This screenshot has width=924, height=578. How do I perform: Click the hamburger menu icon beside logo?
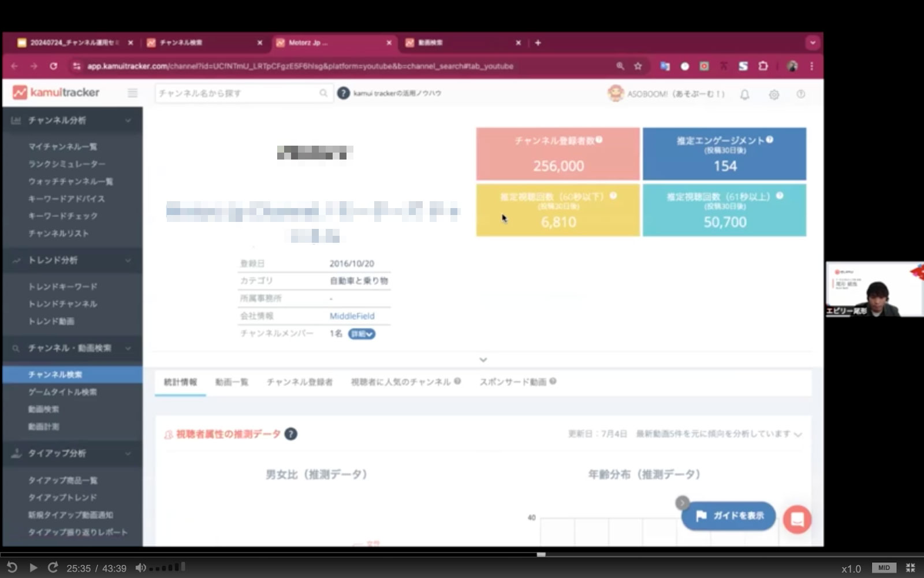pos(132,93)
